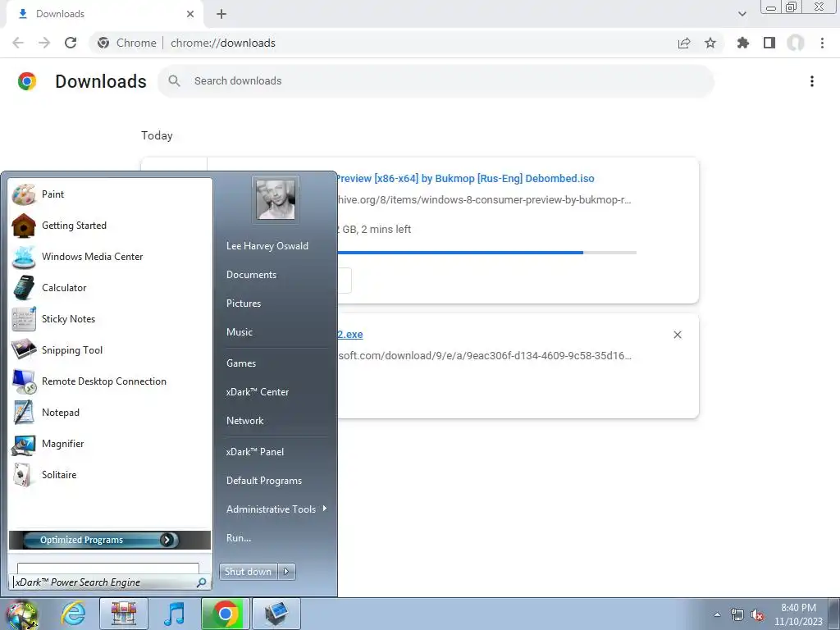This screenshot has height=630, width=840.
Task: Expand Administrative Tools submenu
Action: [x=276, y=509]
